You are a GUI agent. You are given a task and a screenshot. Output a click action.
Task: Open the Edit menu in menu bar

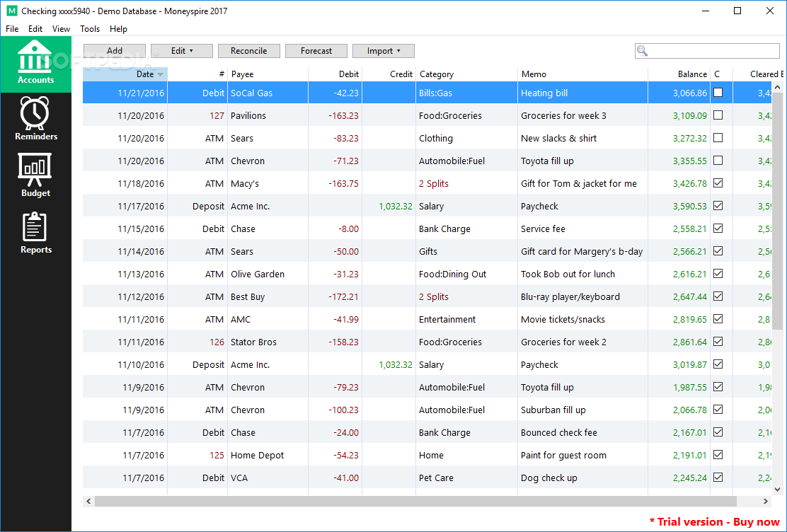pos(35,28)
